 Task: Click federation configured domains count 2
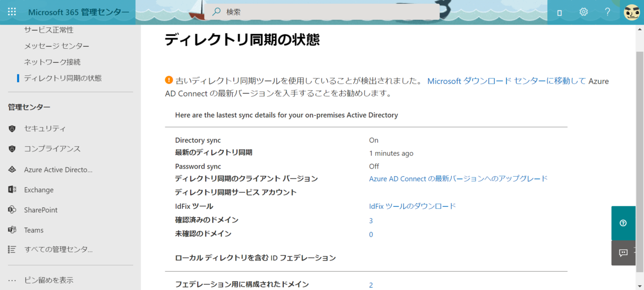point(371,285)
